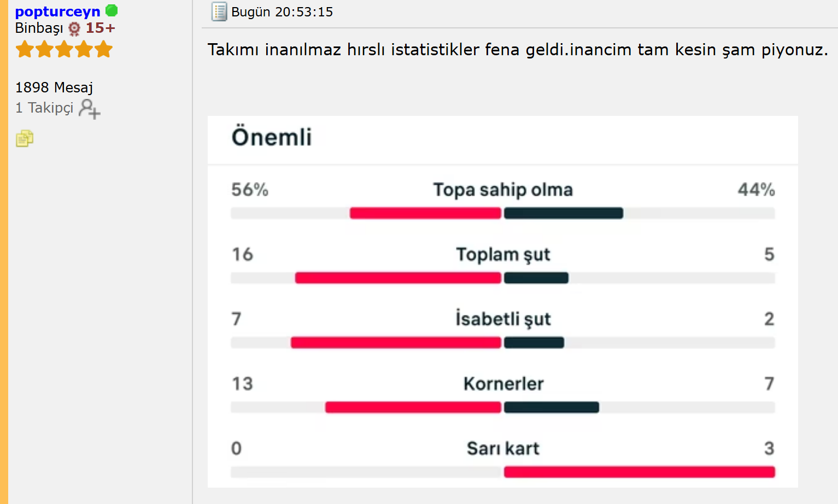Click the dark Toplam şut bar segment
Screen dimensions: 838x504
(536, 278)
